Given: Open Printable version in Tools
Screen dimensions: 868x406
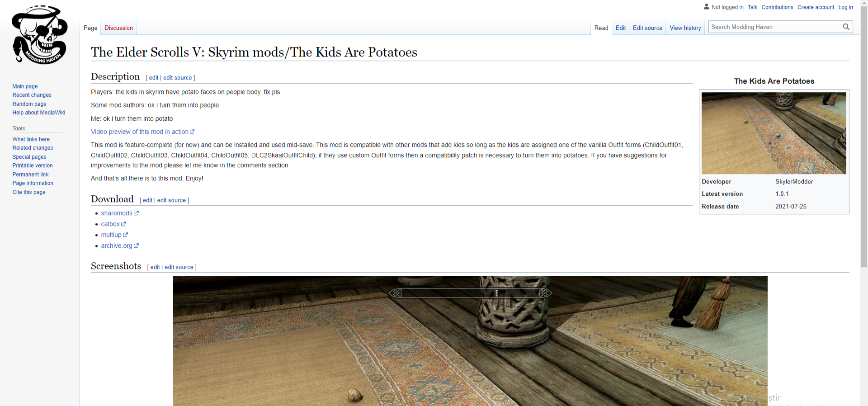Looking at the screenshot, I should pos(33,166).
